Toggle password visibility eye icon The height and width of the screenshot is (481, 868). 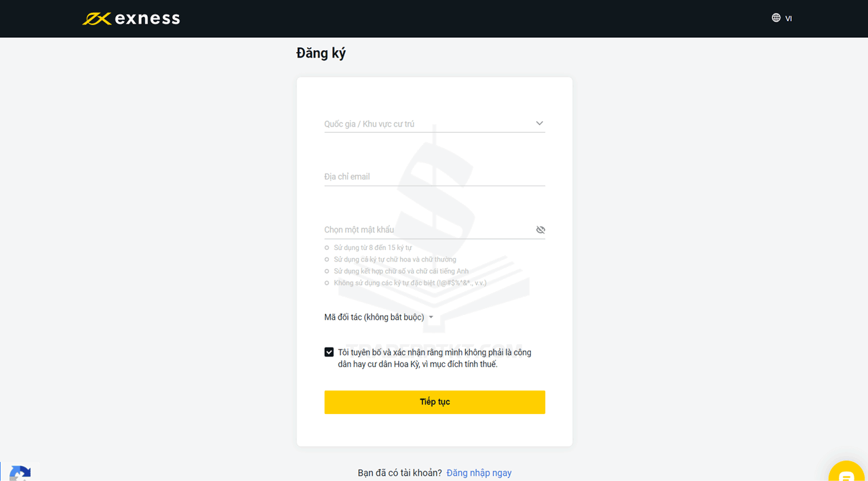click(x=540, y=230)
